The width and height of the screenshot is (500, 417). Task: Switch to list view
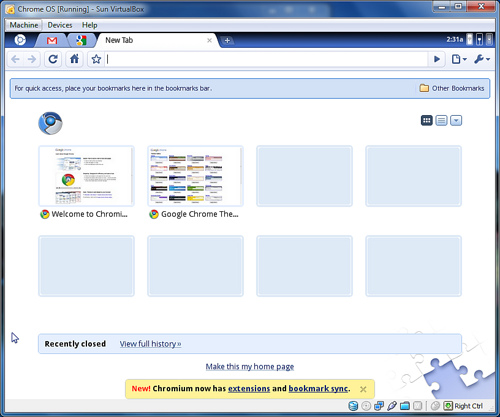coord(441,120)
